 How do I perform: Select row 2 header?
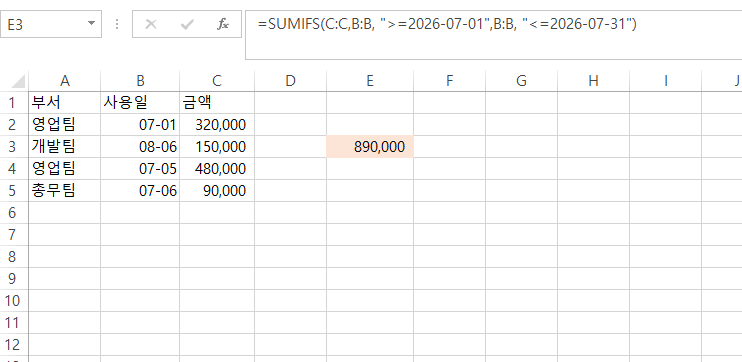(x=14, y=124)
